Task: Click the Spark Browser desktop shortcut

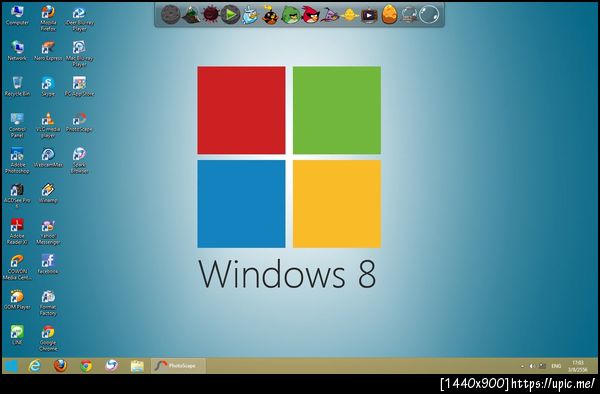Action: tap(79, 160)
